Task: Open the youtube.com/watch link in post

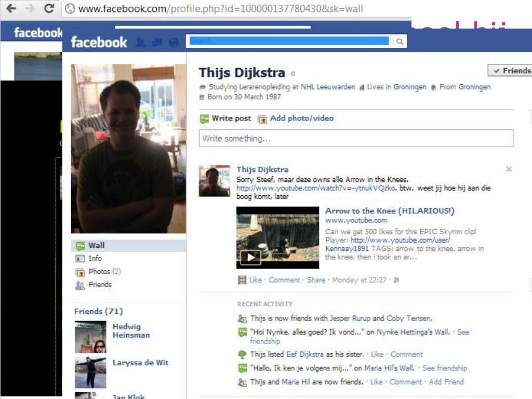Action: tap(315, 188)
